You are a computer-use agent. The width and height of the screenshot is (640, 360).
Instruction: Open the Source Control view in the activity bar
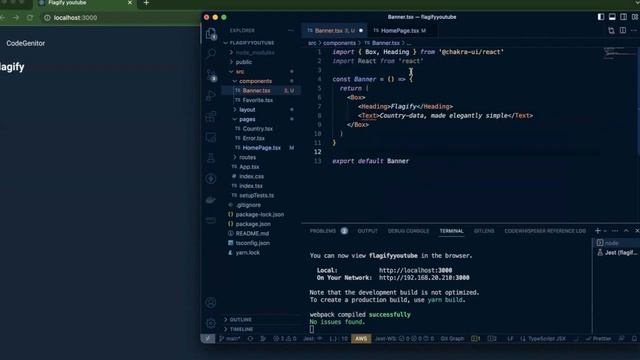point(211,75)
